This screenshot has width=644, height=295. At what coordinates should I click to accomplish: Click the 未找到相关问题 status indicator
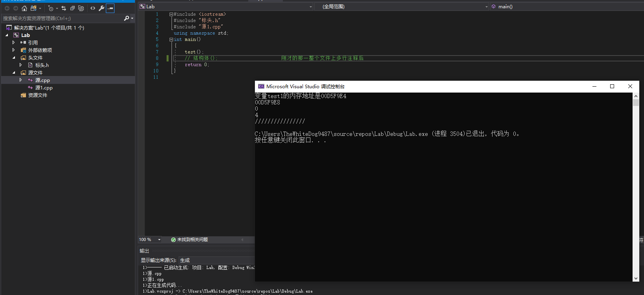click(x=192, y=239)
